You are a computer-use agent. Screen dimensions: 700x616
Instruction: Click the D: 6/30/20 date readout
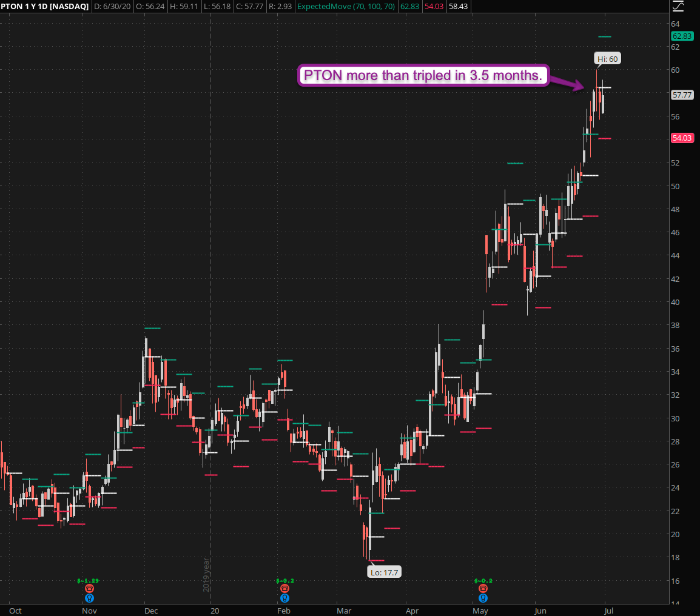pyautogui.click(x=112, y=6)
